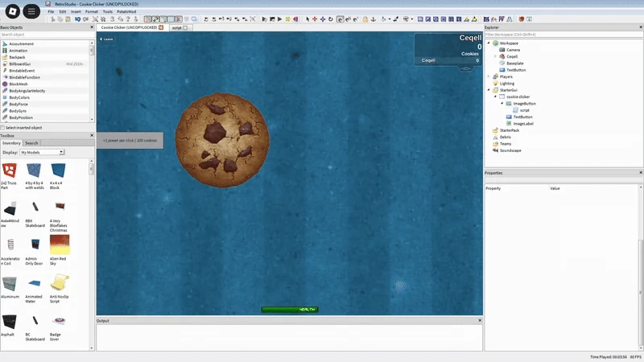
Task: Select BodyPosition in Basic Objects list
Action: [x=21, y=117]
